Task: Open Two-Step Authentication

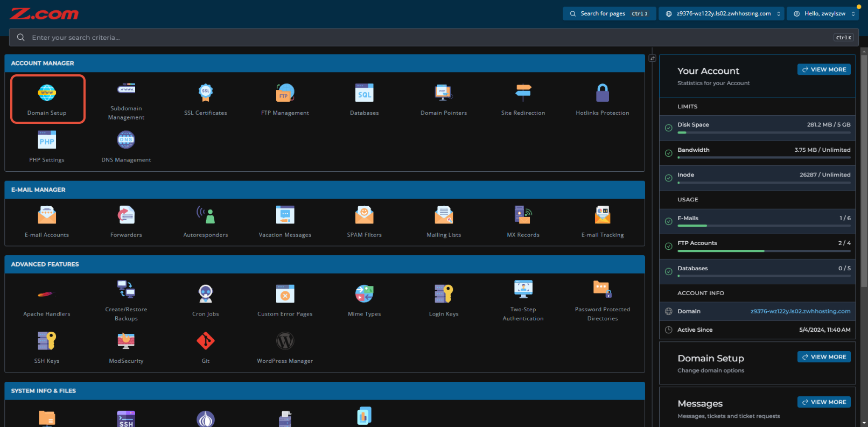Action: pos(523,300)
